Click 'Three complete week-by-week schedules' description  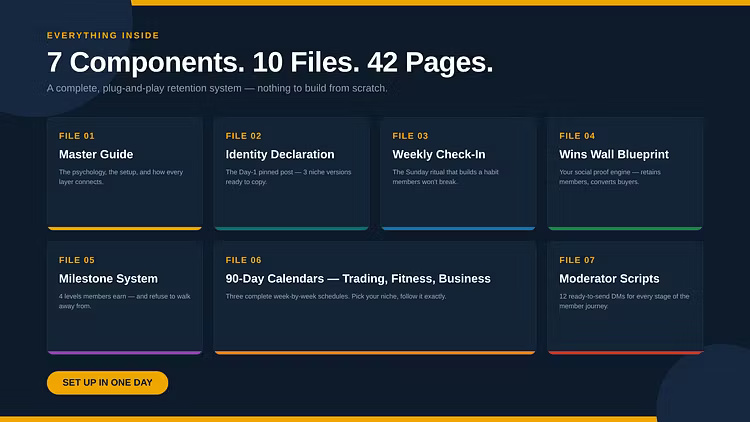[x=336, y=297]
